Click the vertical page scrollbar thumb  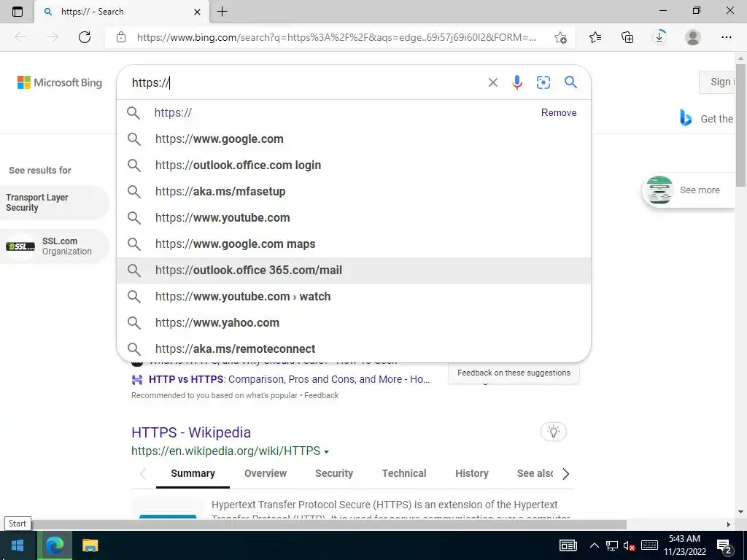740,125
